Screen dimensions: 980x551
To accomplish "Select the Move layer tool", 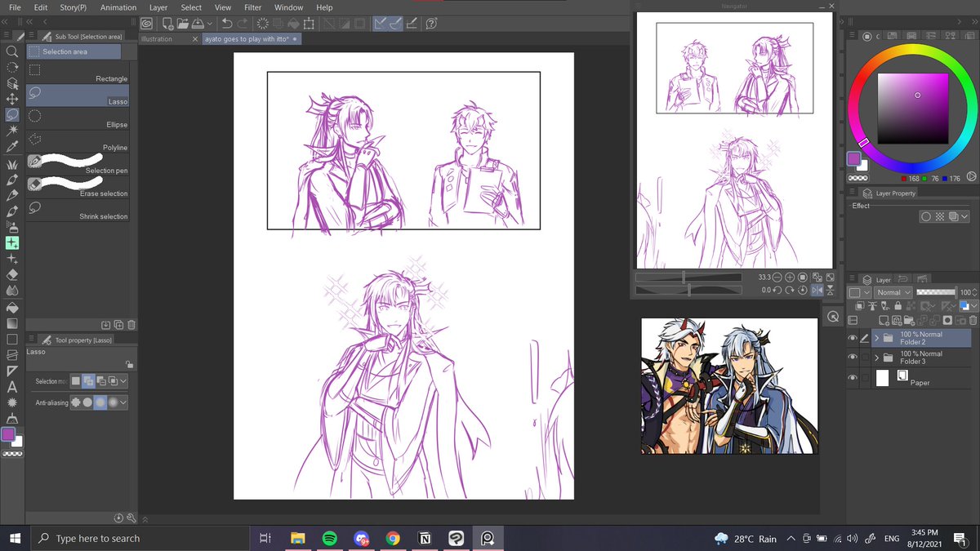I will 12,99.
